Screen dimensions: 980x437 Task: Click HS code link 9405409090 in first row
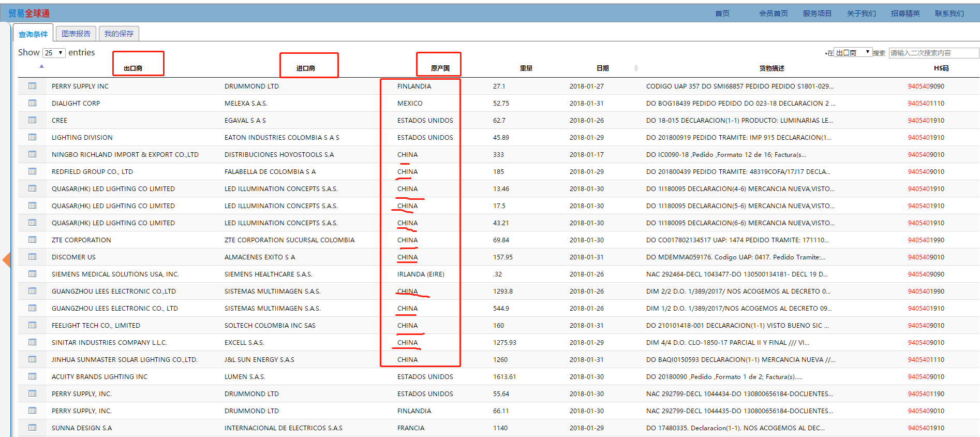pos(926,86)
